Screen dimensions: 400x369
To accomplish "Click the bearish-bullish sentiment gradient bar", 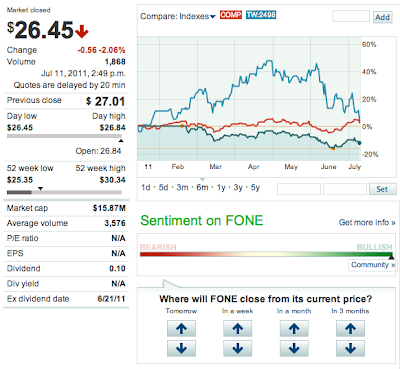I will pos(266,254).
